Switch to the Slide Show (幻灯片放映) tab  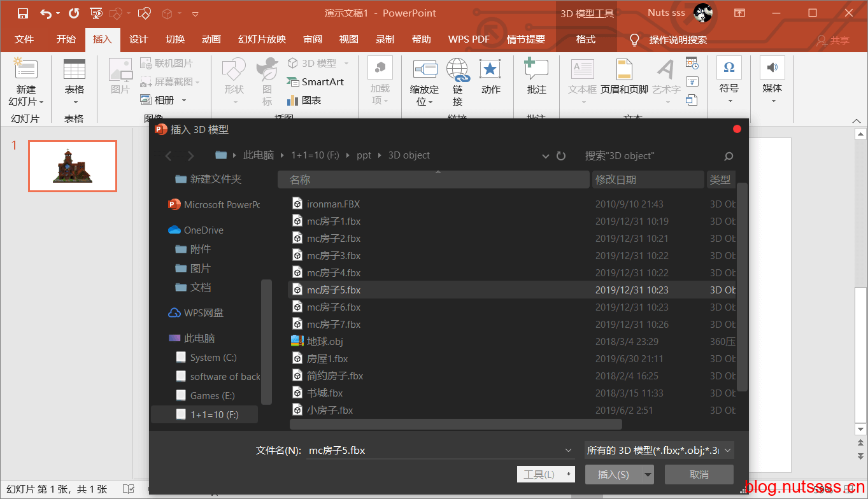coord(262,39)
